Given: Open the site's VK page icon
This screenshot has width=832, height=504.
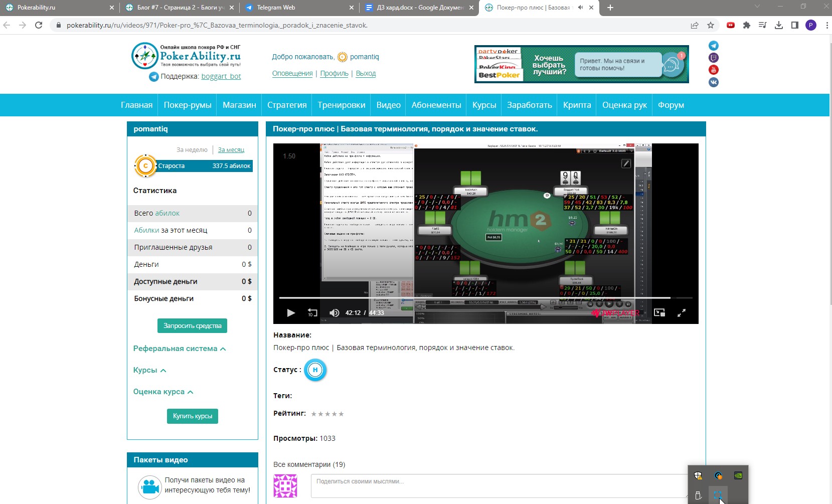Looking at the screenshot, I should pos(714,82).
